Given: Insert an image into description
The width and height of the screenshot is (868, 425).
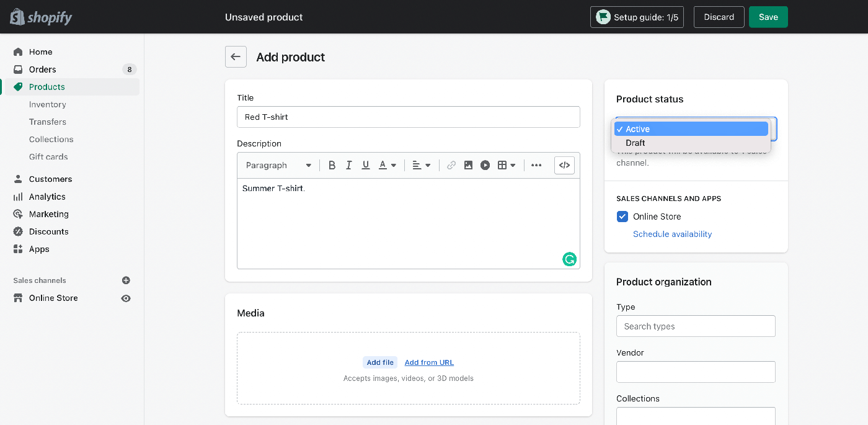Looking at the screenshot, I should click(468, 165).
